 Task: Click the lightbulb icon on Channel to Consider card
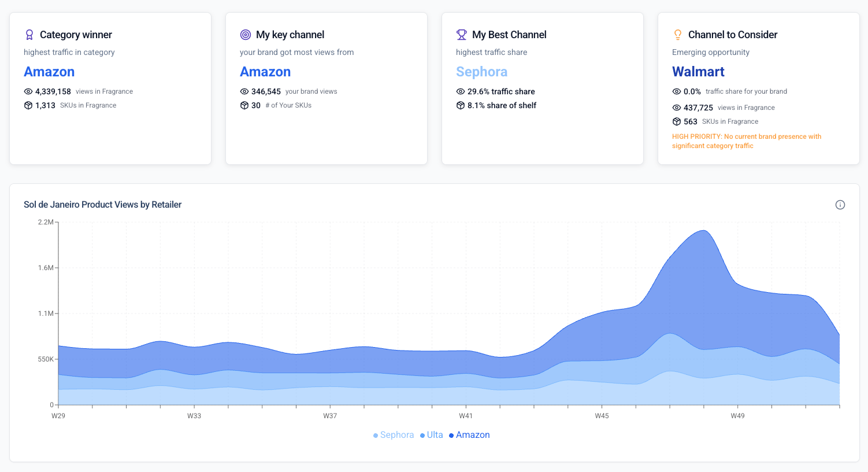677,34
